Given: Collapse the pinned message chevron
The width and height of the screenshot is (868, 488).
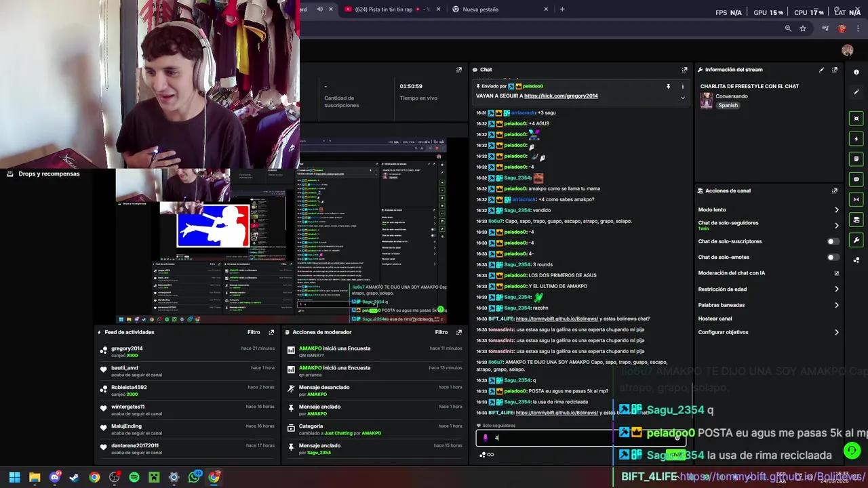Looking at the screenshot, I should pos(683,98).
